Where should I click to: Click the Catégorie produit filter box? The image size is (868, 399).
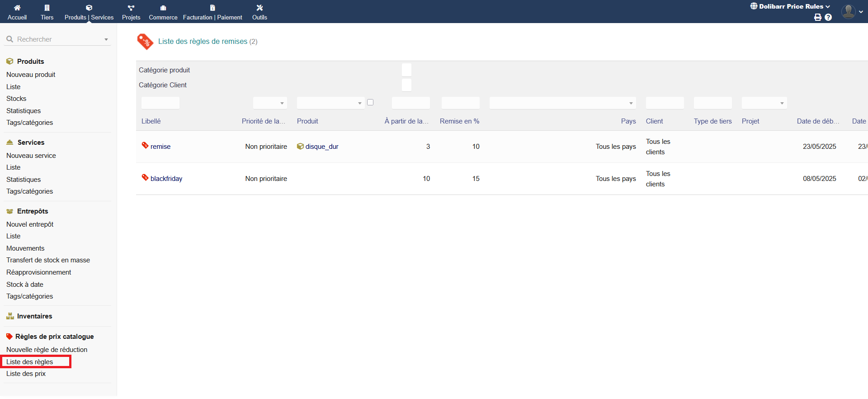click(406, 70)
